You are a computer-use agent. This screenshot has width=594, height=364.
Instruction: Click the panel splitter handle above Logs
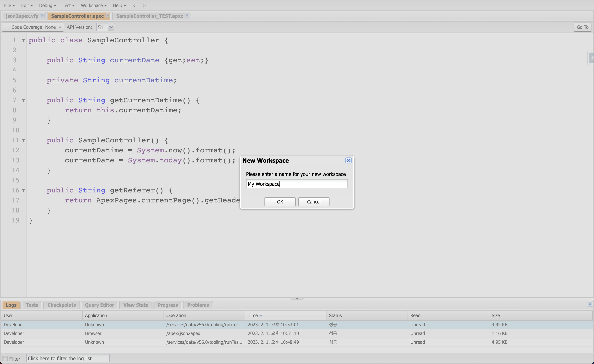click(x=297, y=299)
